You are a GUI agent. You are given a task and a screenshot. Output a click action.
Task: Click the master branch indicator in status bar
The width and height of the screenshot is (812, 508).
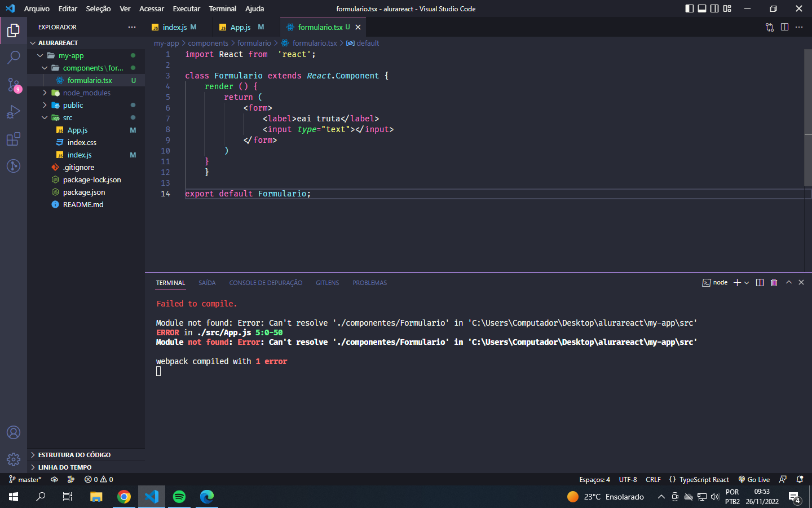pos(25,479)
